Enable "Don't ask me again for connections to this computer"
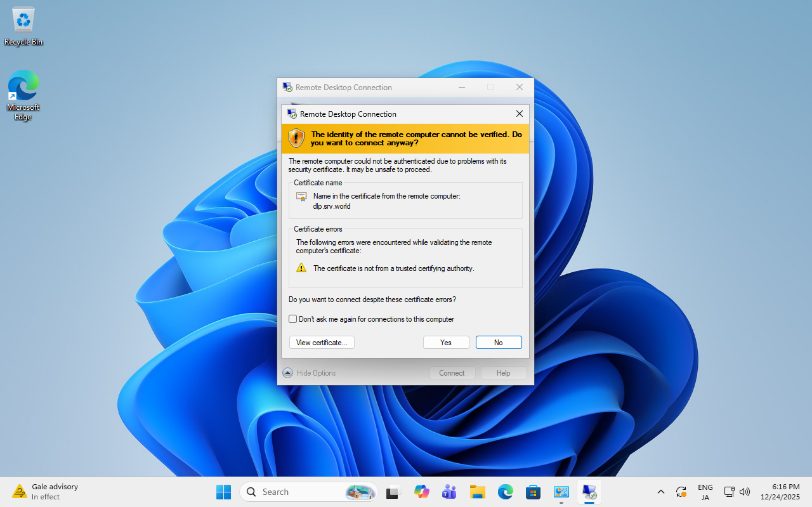 tap(292, 319)
